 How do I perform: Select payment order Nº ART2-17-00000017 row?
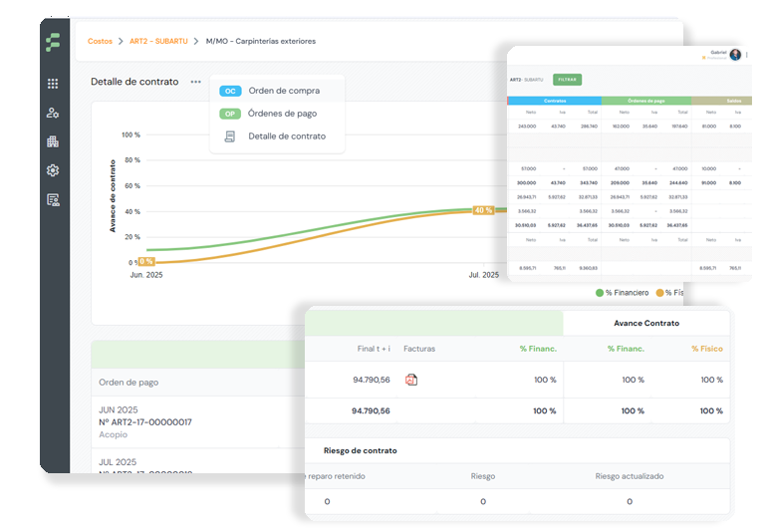(x=145, y=421)
